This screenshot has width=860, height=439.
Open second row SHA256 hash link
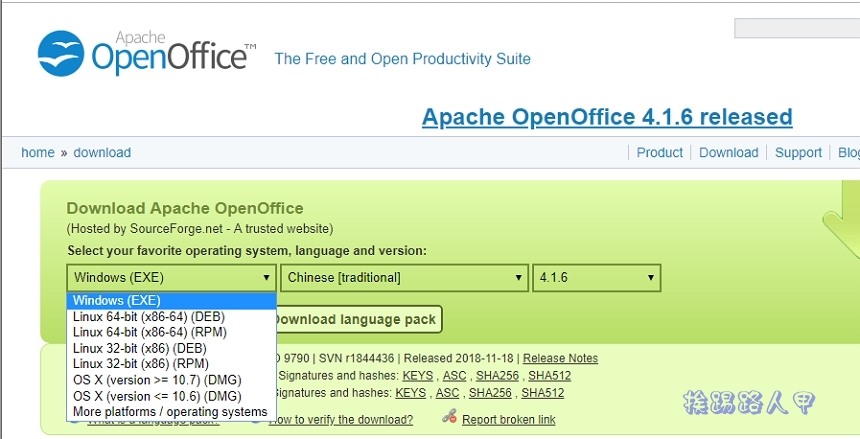[490, 393]
